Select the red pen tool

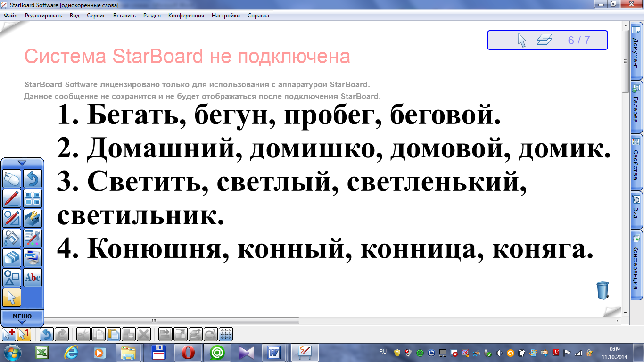click(x=12, y=198)
